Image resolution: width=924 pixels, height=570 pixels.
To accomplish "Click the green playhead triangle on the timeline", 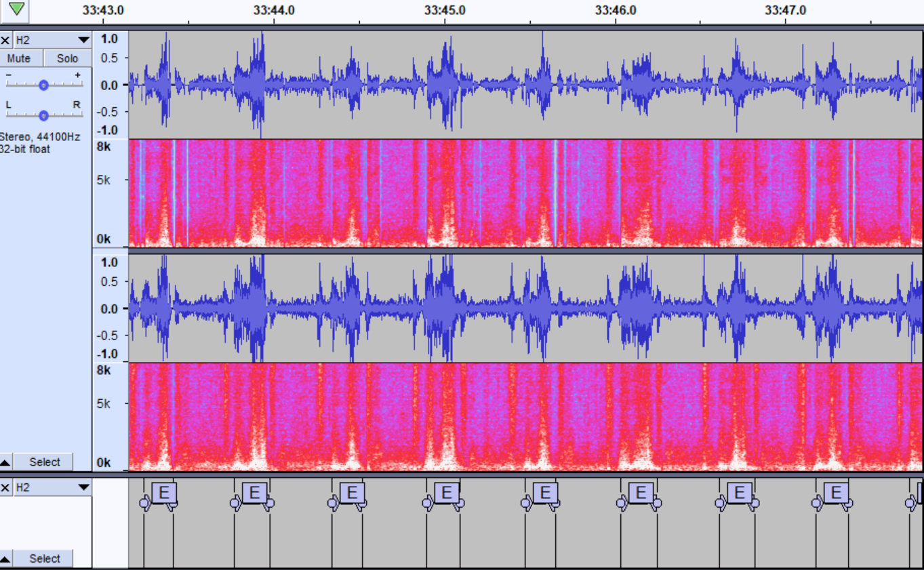I will pos(17,9).
